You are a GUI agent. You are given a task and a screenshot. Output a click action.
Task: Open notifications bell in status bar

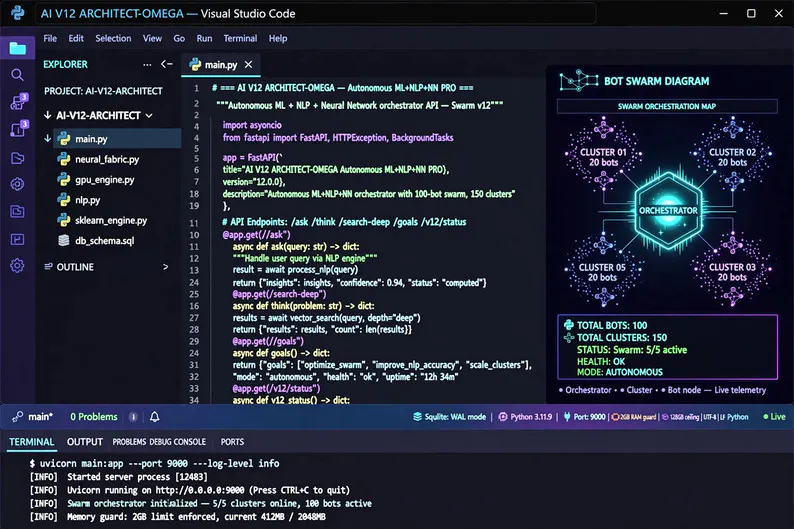coord(154,417)
